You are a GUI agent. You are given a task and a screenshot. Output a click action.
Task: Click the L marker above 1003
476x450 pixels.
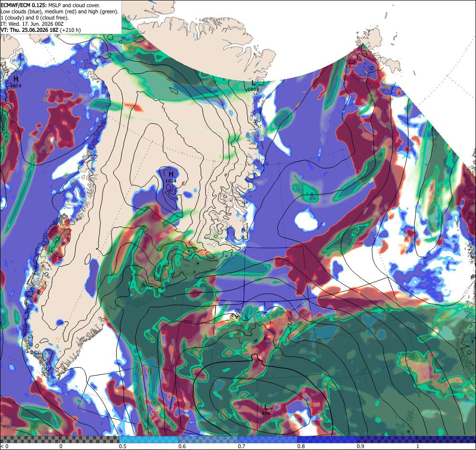[254, 83]
